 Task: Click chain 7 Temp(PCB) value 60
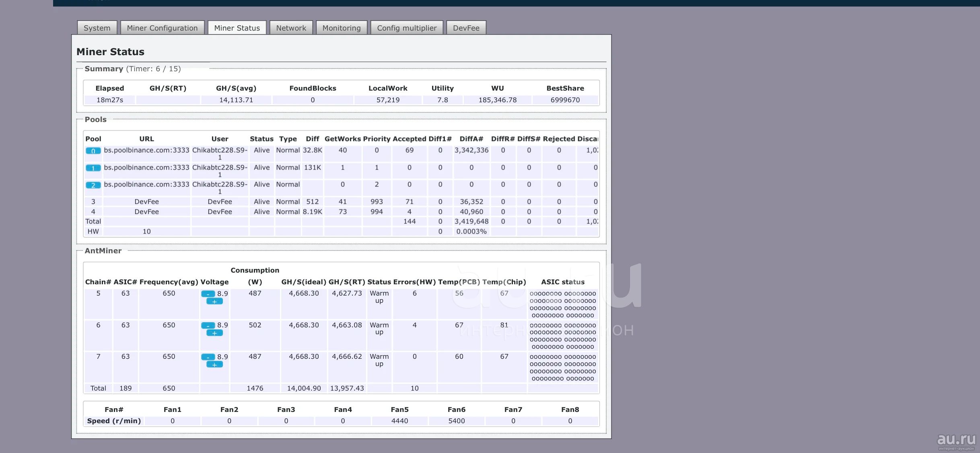coord(459,357)
